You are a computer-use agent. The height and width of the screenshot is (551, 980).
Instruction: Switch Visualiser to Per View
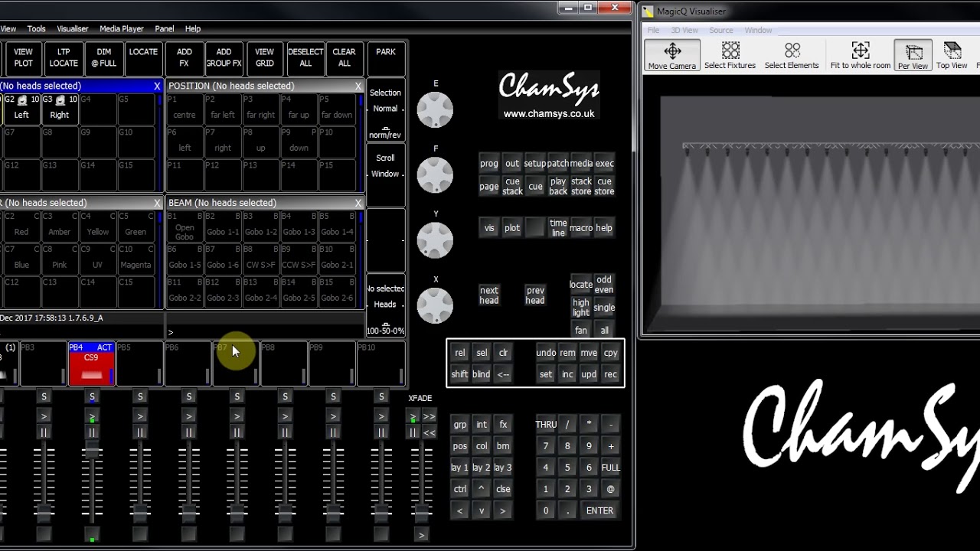(913, 56)
